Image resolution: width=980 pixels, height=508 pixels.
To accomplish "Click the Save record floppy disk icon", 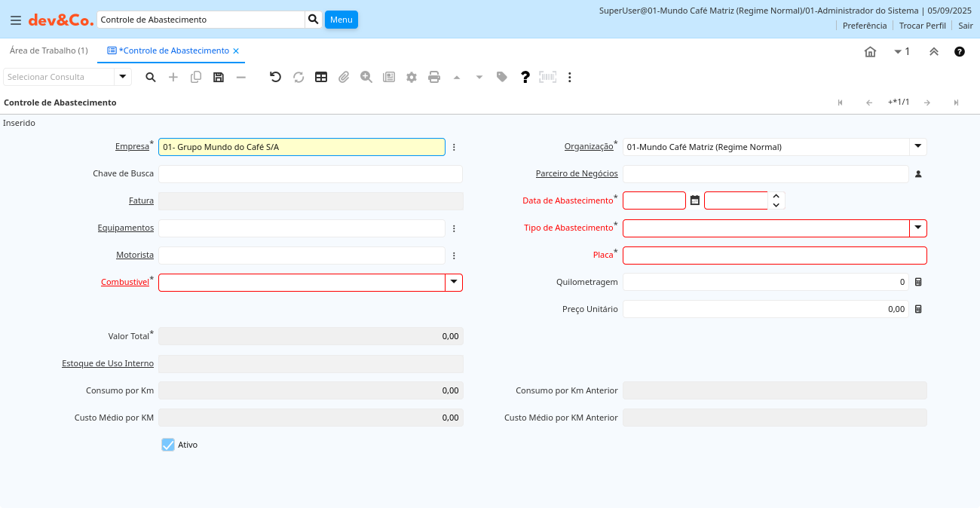I will [219, 77].
